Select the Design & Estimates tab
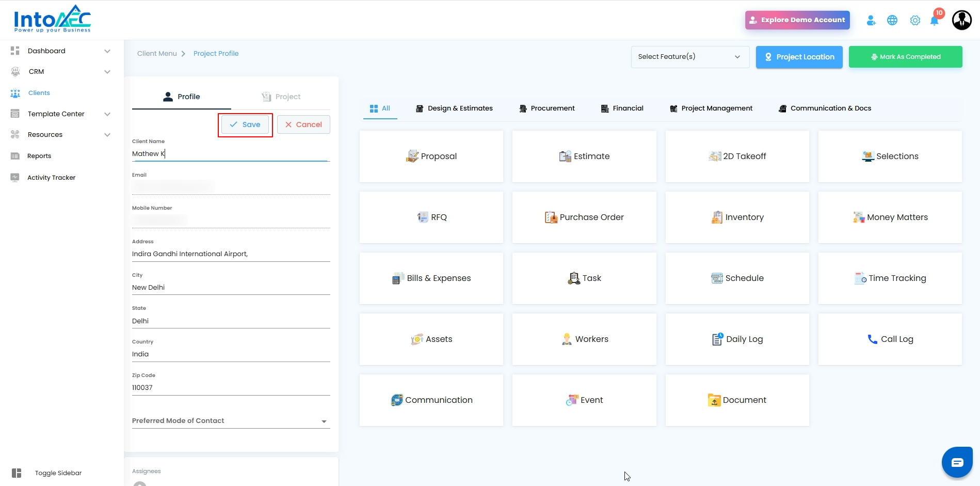This screenshot has height=486, width=980. (x=454, y=108)
